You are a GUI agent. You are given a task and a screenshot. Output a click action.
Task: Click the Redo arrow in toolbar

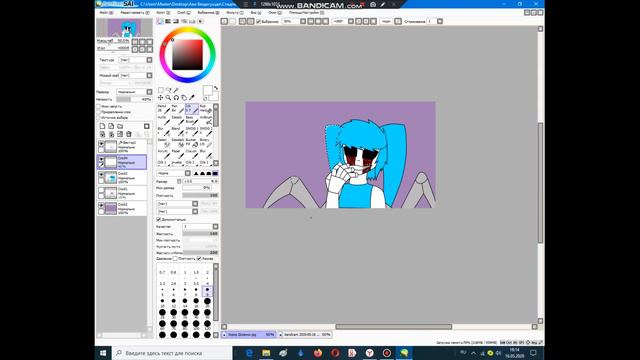click(232, 21)
